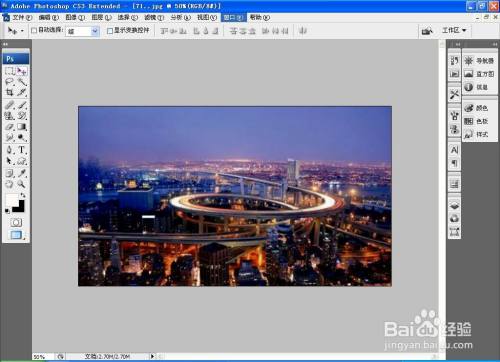Open the Clone Source panel icon

pyautogui.click(x=454, y=129)
